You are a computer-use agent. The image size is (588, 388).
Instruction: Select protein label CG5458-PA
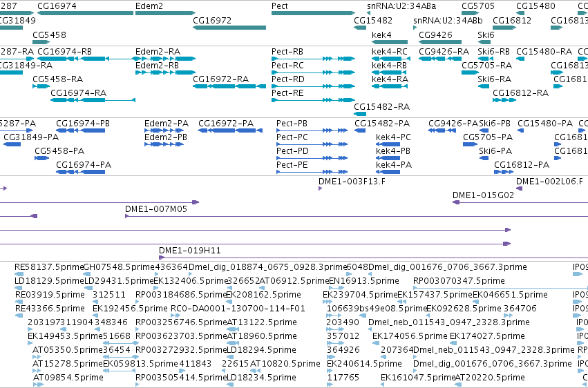coord(59,151)
